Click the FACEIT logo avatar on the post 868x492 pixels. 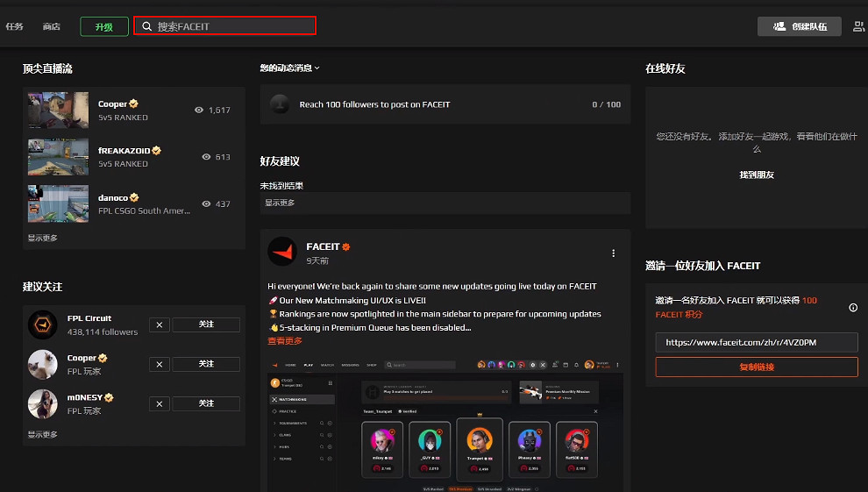[282, 252]
